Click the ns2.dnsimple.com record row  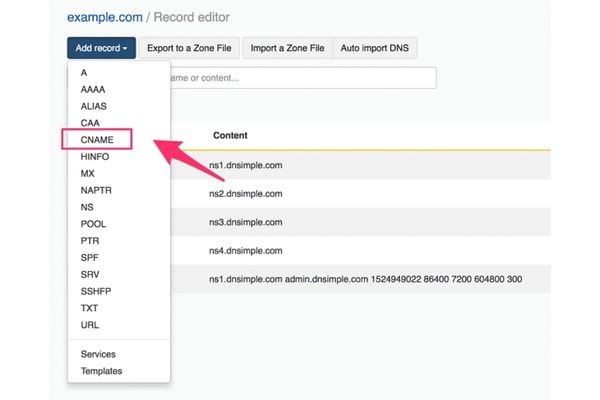coord(360,194)
